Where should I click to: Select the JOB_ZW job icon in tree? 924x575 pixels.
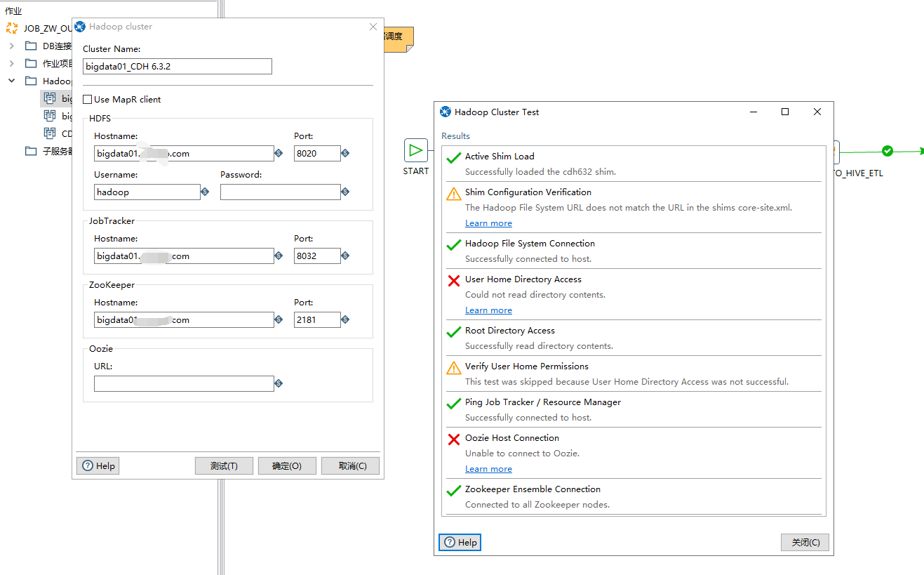pos(12,28)
